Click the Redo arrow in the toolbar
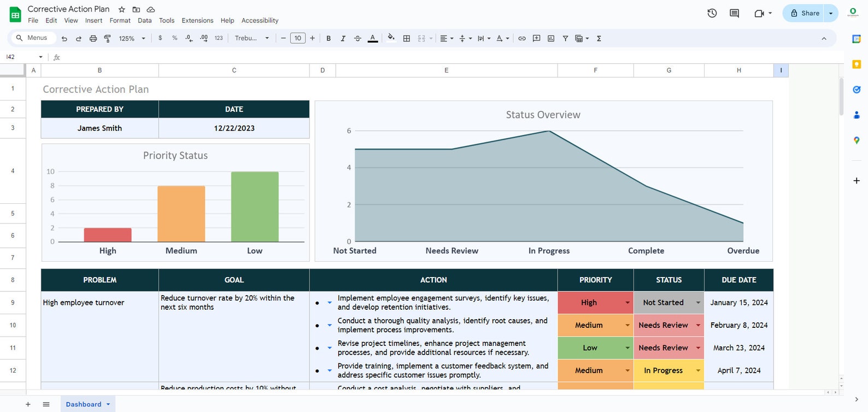This screenshot has height=412, width=868. pos(79,38)
